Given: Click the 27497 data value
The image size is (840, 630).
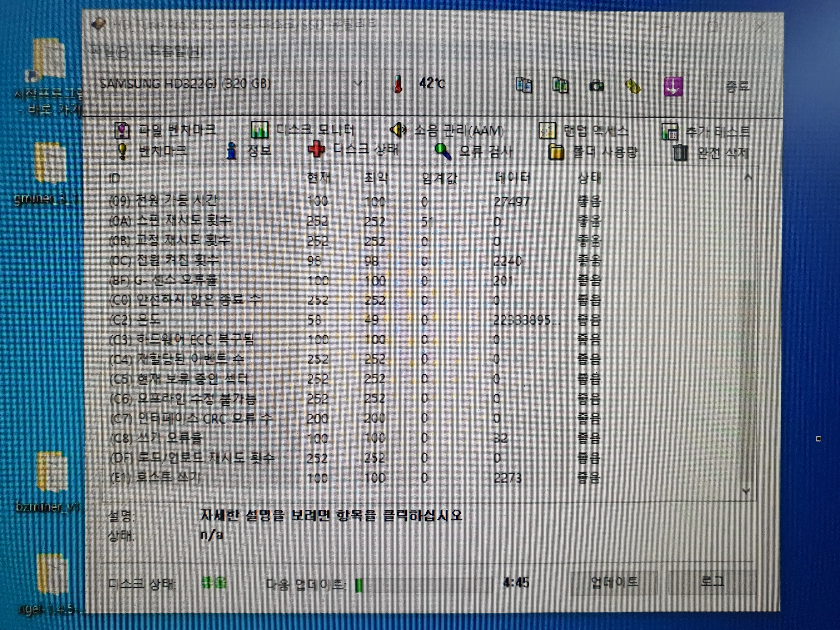Looking at the screenshot, I should point(511,201).
